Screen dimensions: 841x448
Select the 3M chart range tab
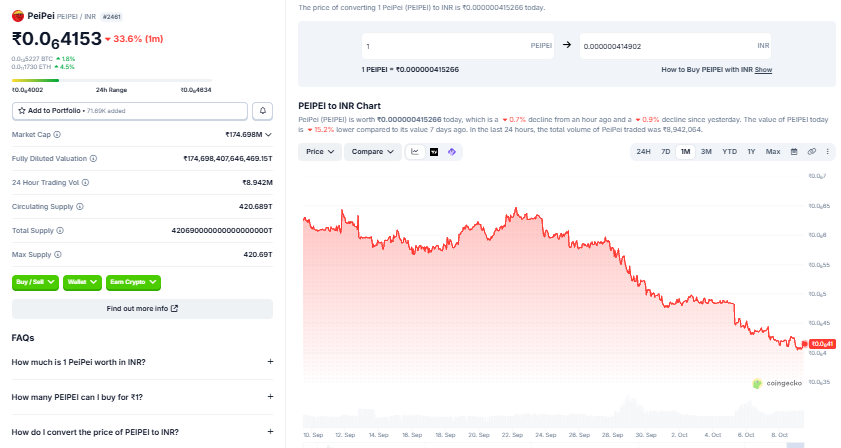706,152
